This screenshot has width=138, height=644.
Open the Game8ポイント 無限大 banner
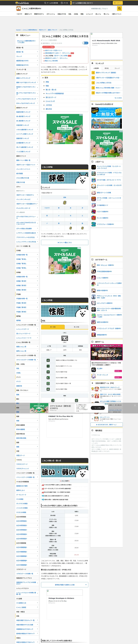107,112
